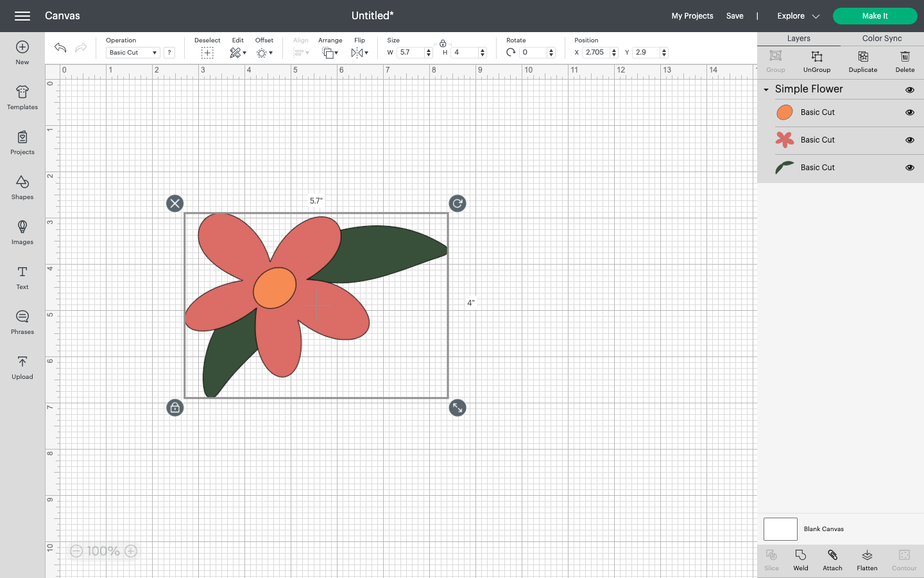Open the Shapes panel
Screen dimensions: 924x578
point(22,188)
